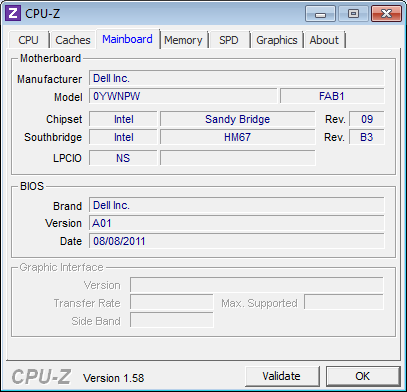407x392 pixels.
Task: Click the southbridge revision B3 value
Action: pos(367,137)
